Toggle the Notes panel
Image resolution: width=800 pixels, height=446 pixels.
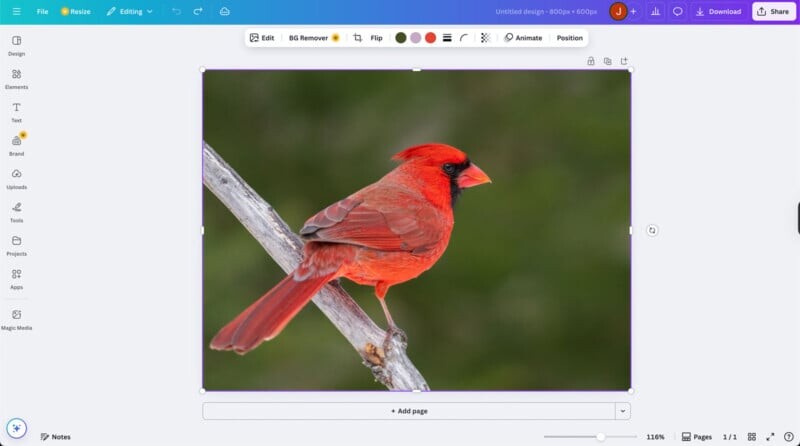[55, 437]
